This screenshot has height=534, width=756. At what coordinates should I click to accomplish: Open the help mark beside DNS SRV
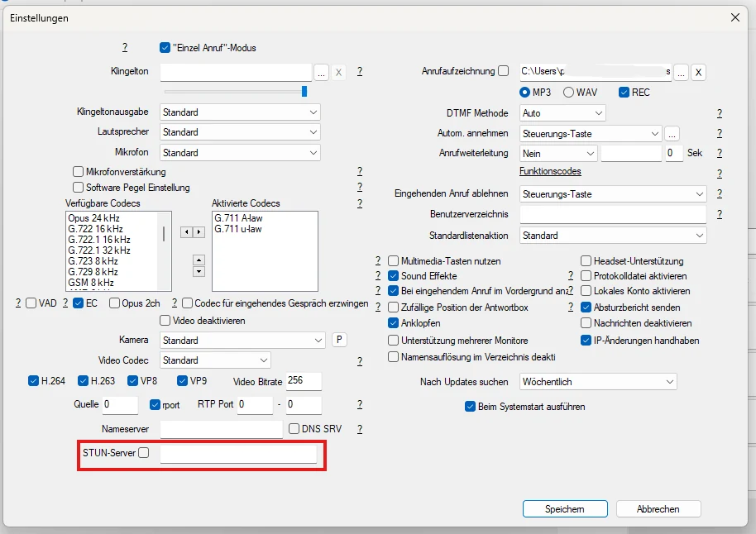tap(360, 429)
